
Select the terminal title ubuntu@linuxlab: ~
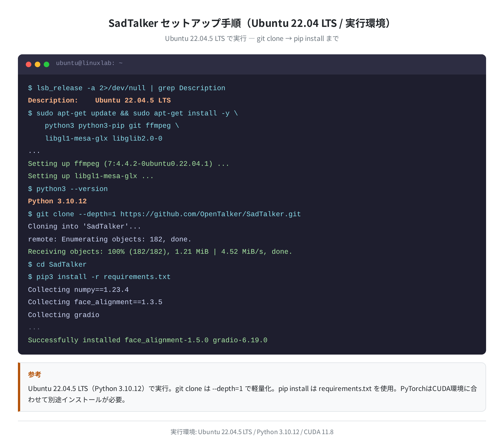(x=89, y=63)
